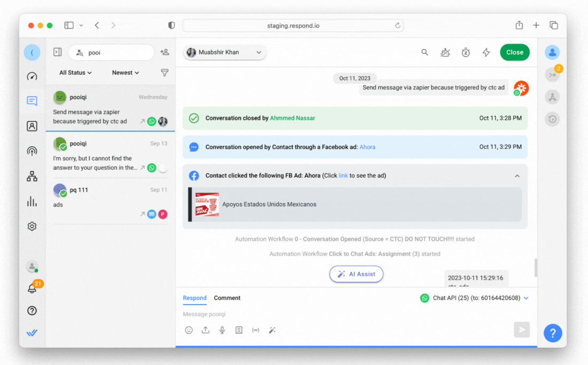The image size is (588, 365).
Task: Open the Contacts icon in sidebar
Action: (32, 126)
